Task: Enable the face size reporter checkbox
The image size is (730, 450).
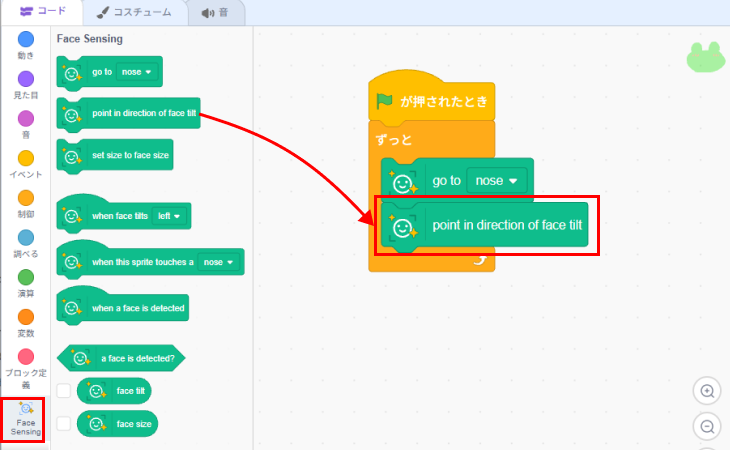Action: (x=64, y=424)
